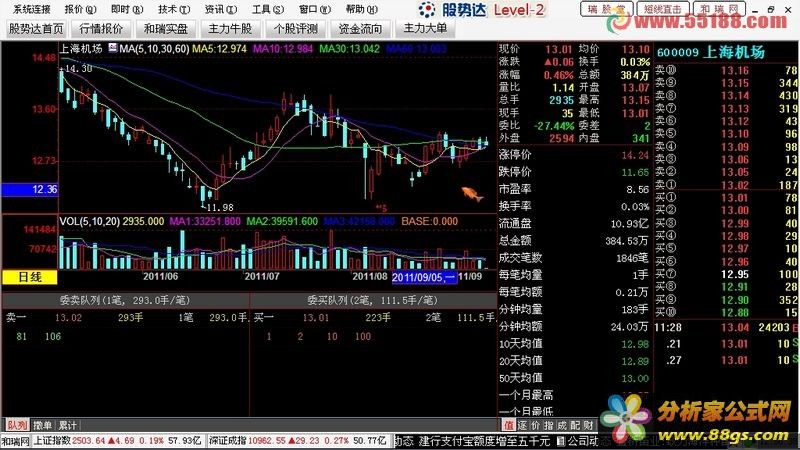Viewport: 800px width, 450px height.
Task: Open the 报价(Q) menu
Action: tap(81, 9)
